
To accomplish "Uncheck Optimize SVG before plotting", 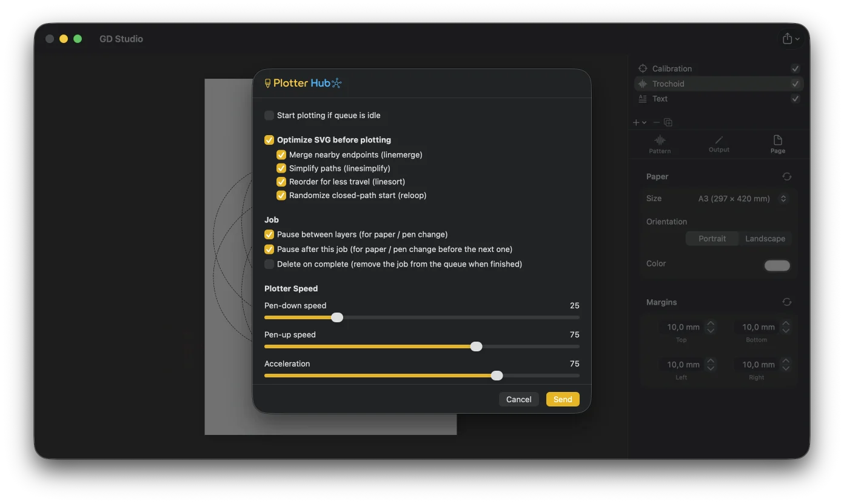I will [269, 140].
